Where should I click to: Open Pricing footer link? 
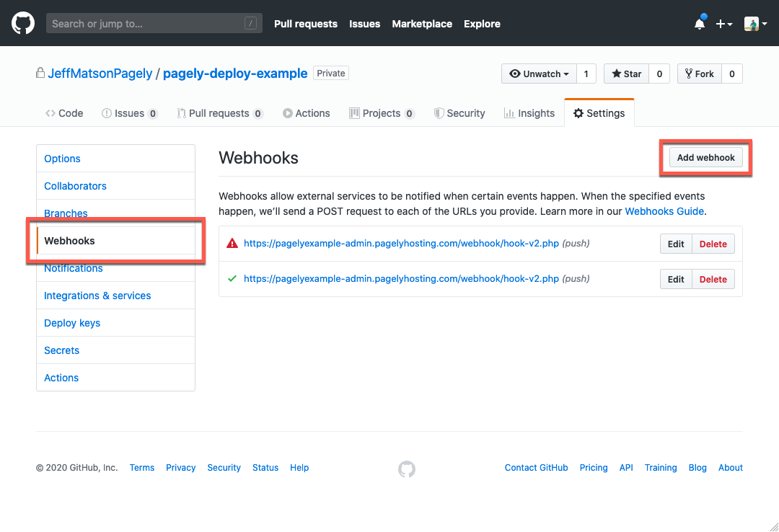tap(594, 467)
